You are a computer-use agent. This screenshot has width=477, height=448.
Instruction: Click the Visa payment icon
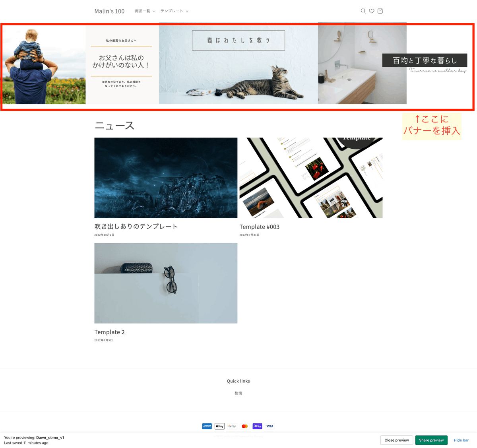pos(270,426)
